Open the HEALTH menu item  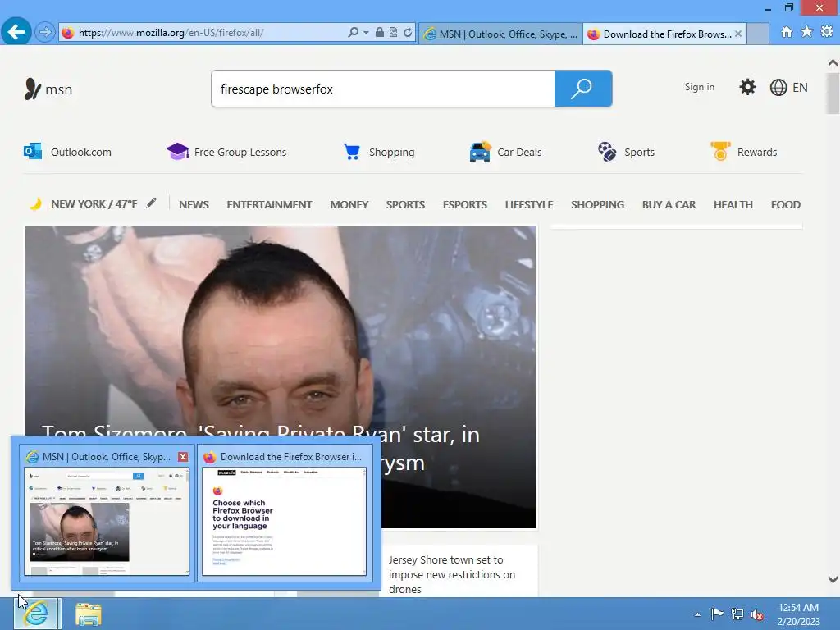click(733, 204)
